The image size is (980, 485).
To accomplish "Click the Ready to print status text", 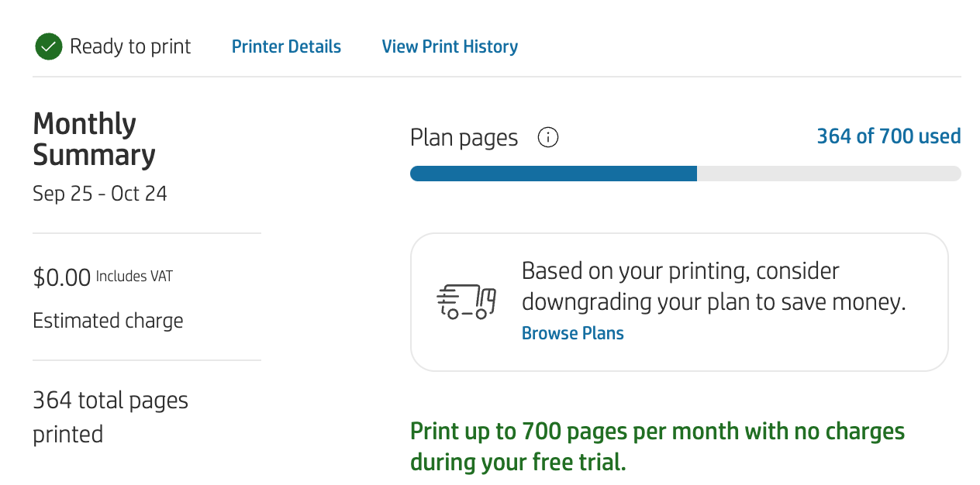I will coord(130,46).
